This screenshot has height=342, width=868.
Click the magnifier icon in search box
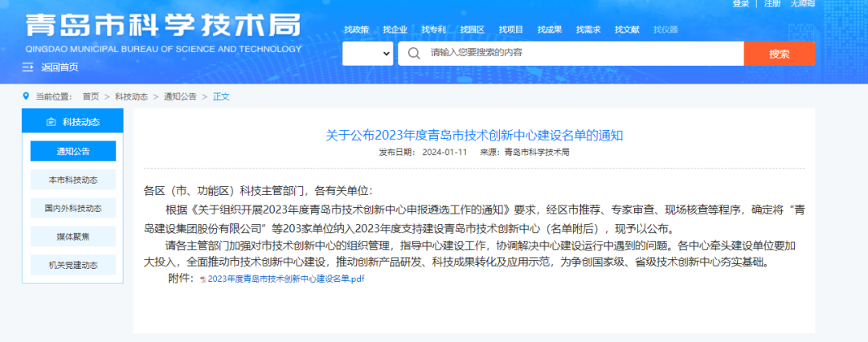tap(414, 54)
